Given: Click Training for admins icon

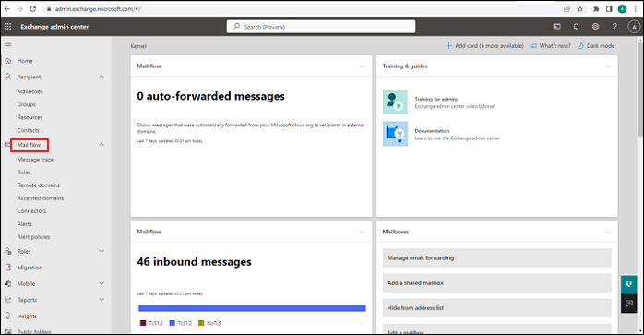Looking at the screenshot, I should pyautogui.click(x=395, y=102).
